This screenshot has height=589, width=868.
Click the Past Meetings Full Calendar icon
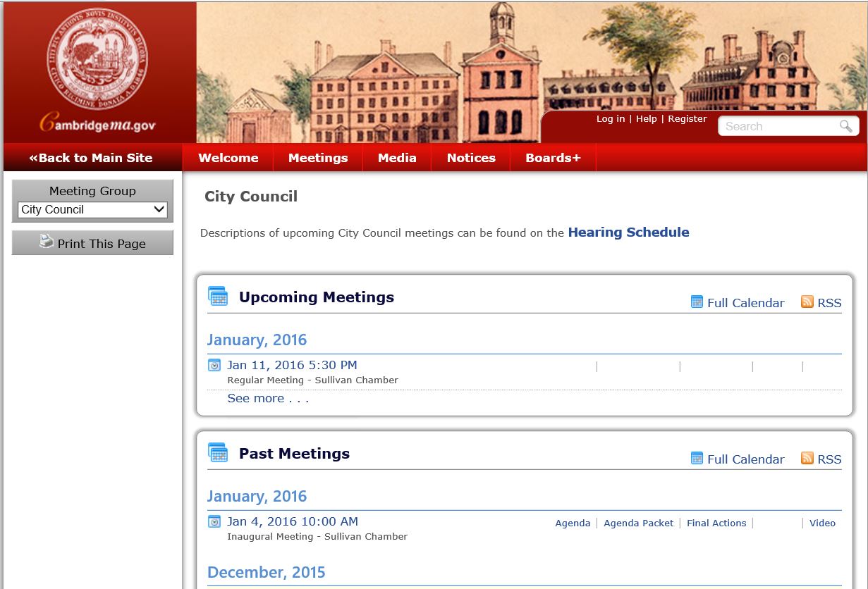[x=697, y=459]
